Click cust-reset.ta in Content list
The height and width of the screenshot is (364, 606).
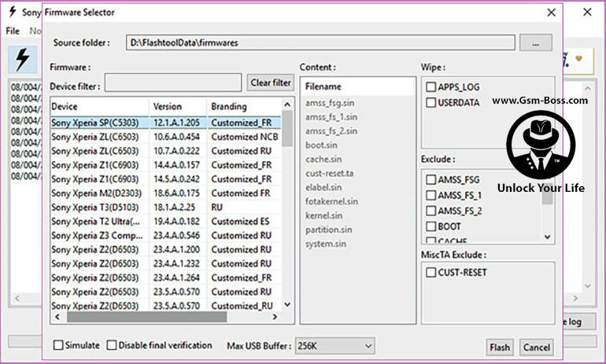click(x=329, y=173)
